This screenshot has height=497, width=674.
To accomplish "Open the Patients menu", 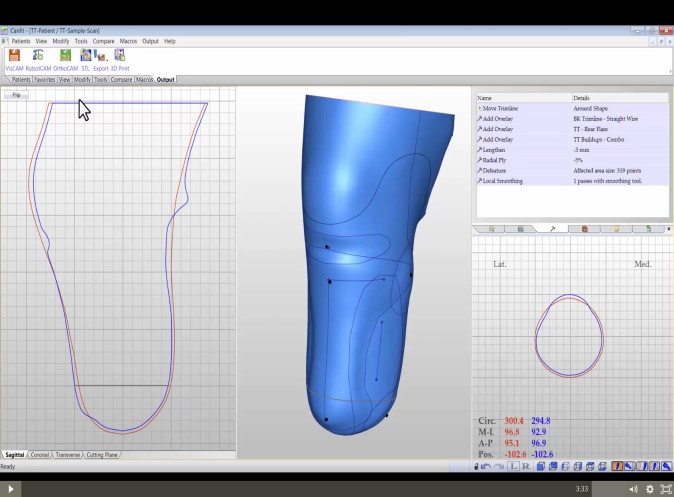I will tap(20, 41).
